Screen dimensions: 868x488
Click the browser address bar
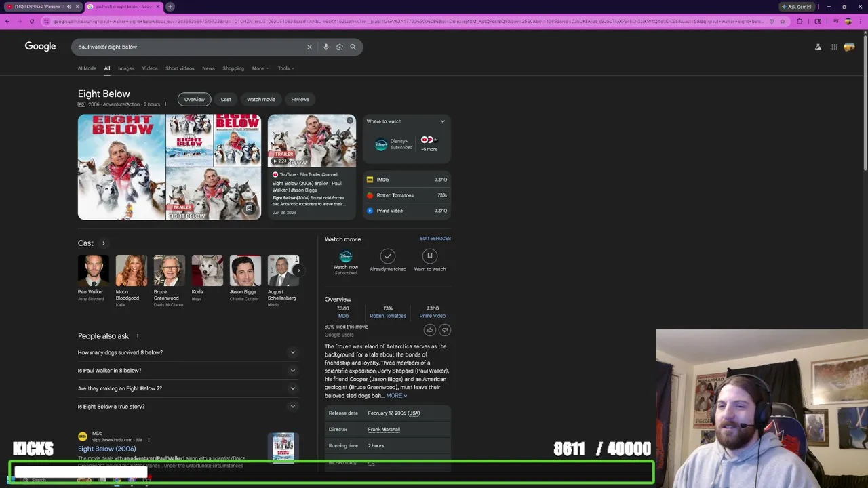tap(407, 21)
